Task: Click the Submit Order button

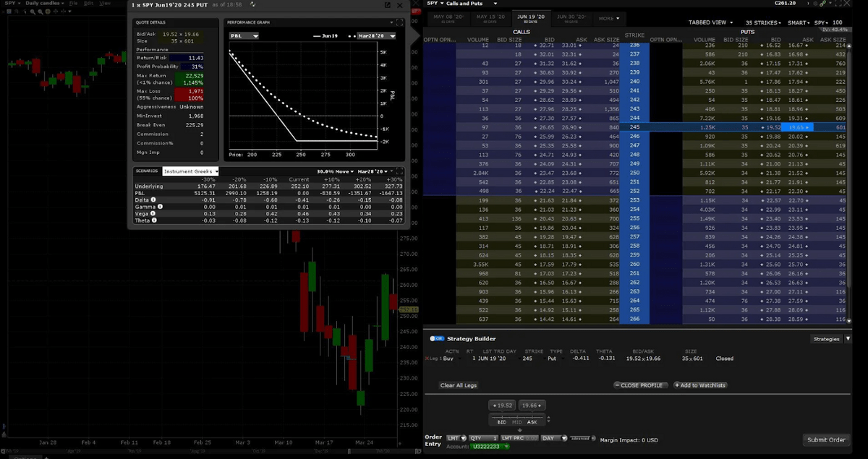Action: 826,439
